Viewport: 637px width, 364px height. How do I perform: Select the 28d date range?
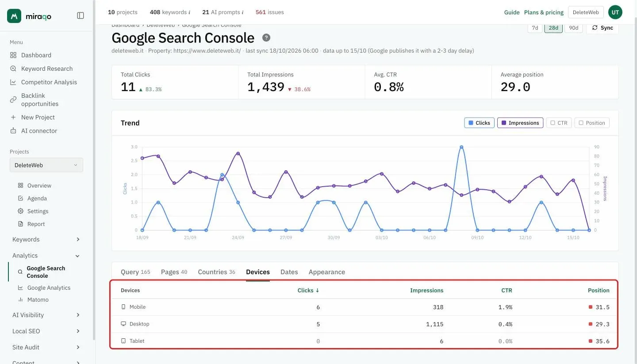click(x=553, y=28)
